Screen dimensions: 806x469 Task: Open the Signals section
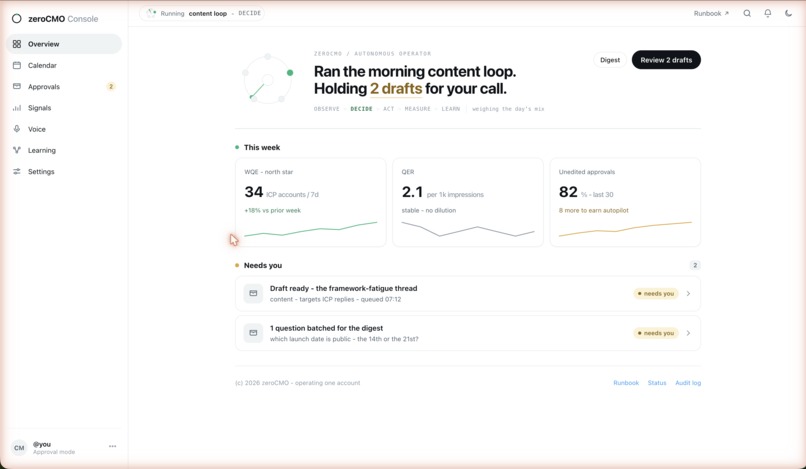(64, 108)
